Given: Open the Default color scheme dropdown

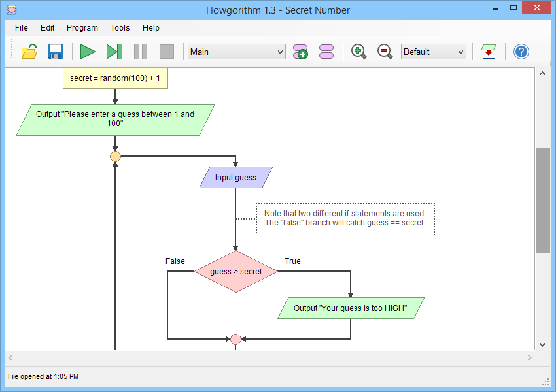Looking at the screenshot, I should (x=433, y=52).
